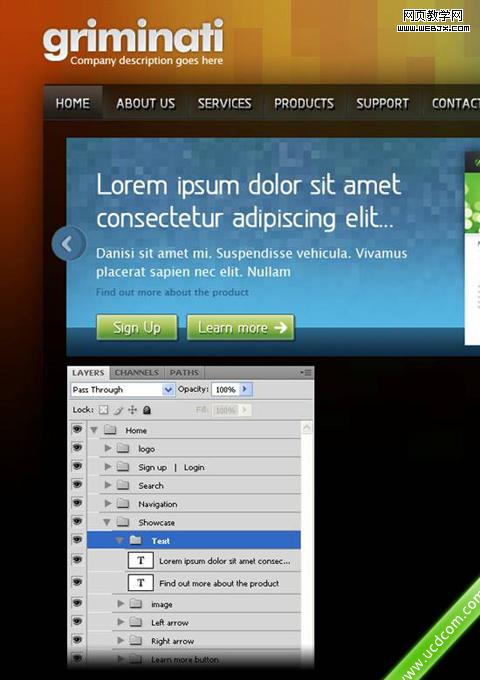480x680 pixels.
Task: Open the HOME navigation item
Action: click(73, 103)
